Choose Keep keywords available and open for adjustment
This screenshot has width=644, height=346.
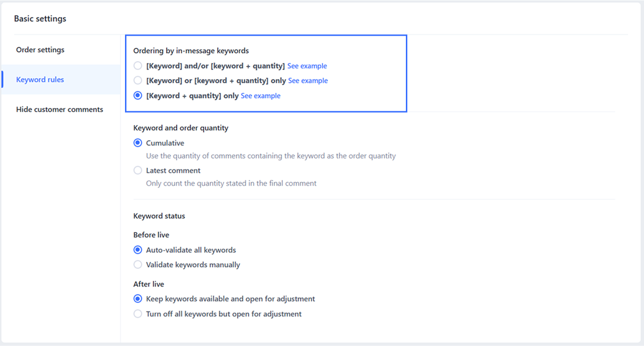point(138,299)
